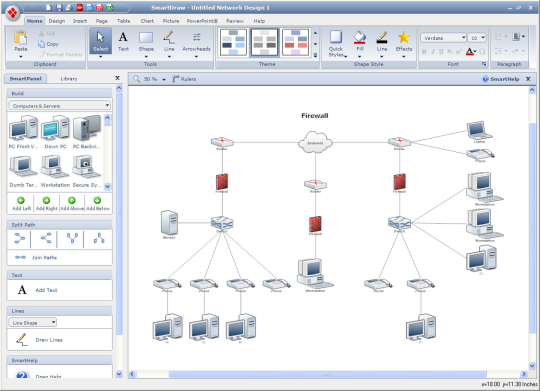540x391 pixels.
Task: Open the Table ribbon tab
Action: click(124, 21)
